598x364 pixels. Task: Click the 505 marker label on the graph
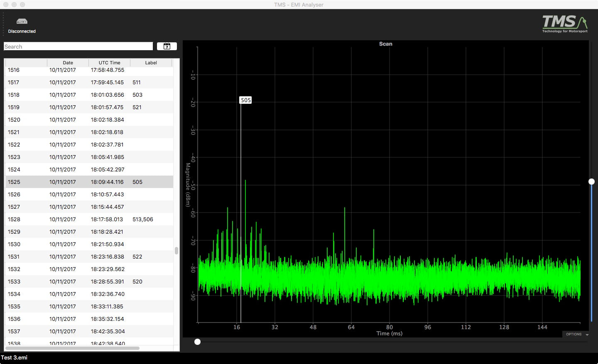pyautogui.click(x=246, y=100)
